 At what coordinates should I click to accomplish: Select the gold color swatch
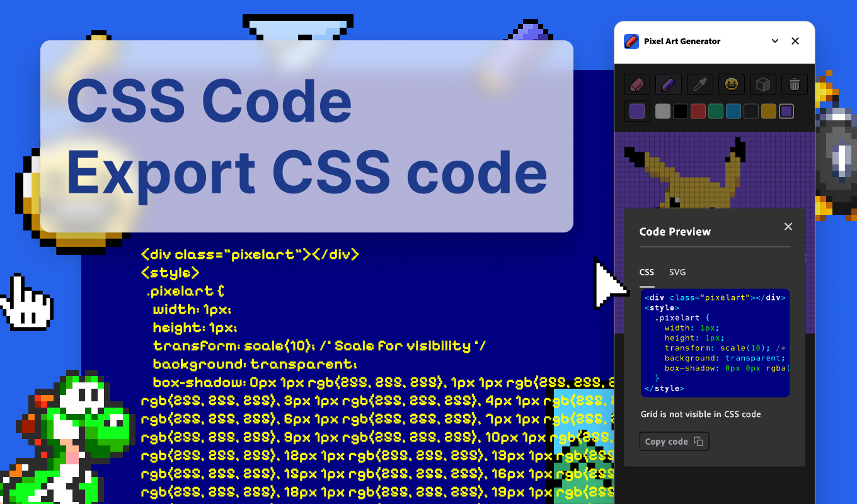tap(769, 112)
